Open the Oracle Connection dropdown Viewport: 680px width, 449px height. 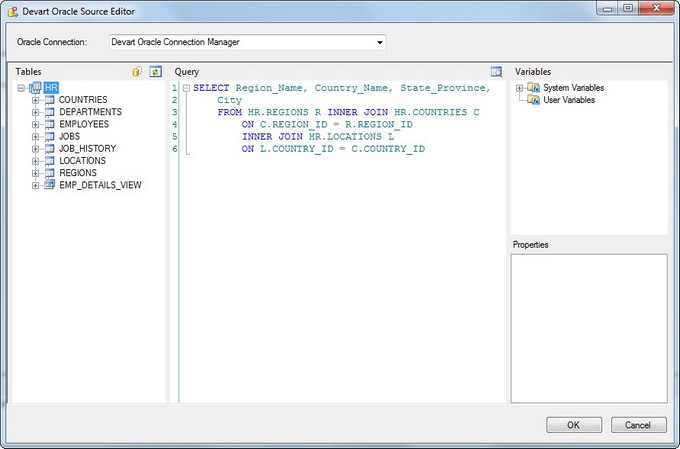tap(380, 42)
